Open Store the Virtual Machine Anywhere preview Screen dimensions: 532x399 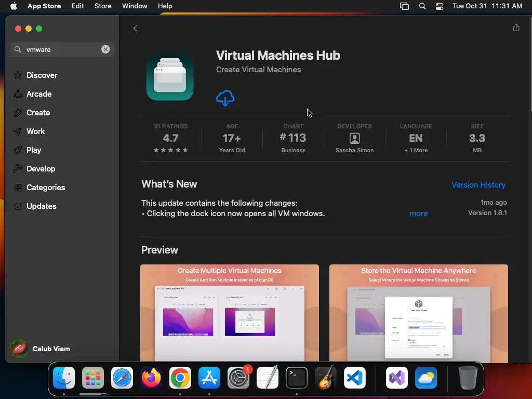point(418,313)
